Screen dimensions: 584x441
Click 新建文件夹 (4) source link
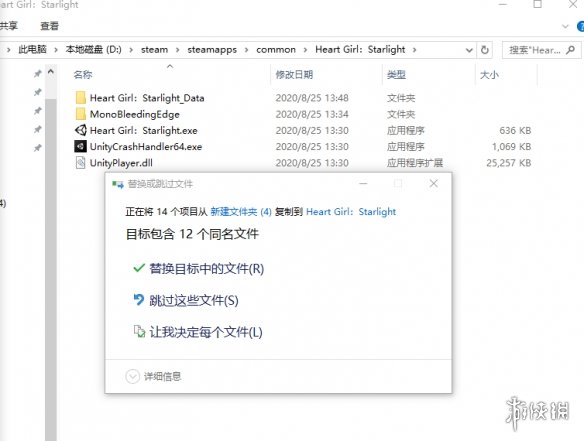click(x=241, y=212)
